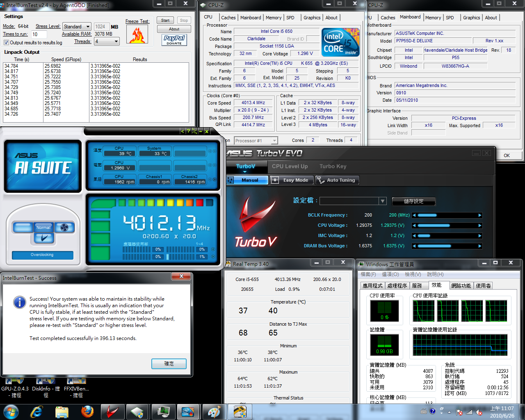Click the Manual mode sliders icon in TurboV

click(230, 180)
